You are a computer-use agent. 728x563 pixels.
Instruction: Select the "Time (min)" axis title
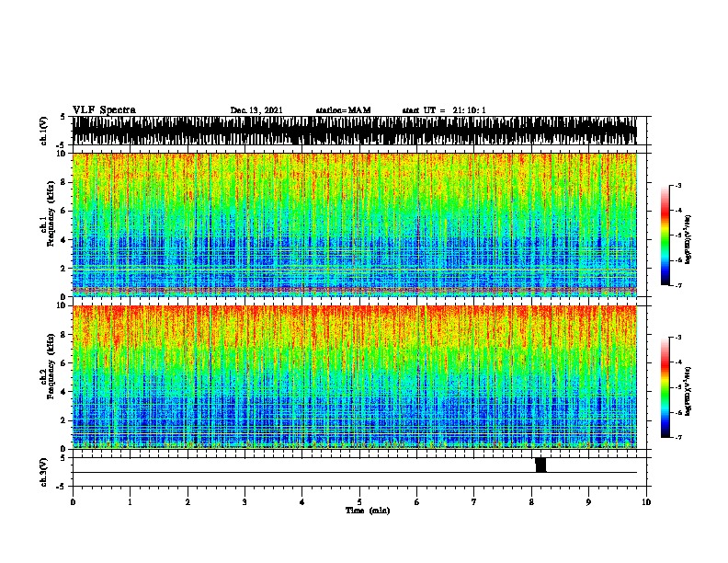(368, 511)
